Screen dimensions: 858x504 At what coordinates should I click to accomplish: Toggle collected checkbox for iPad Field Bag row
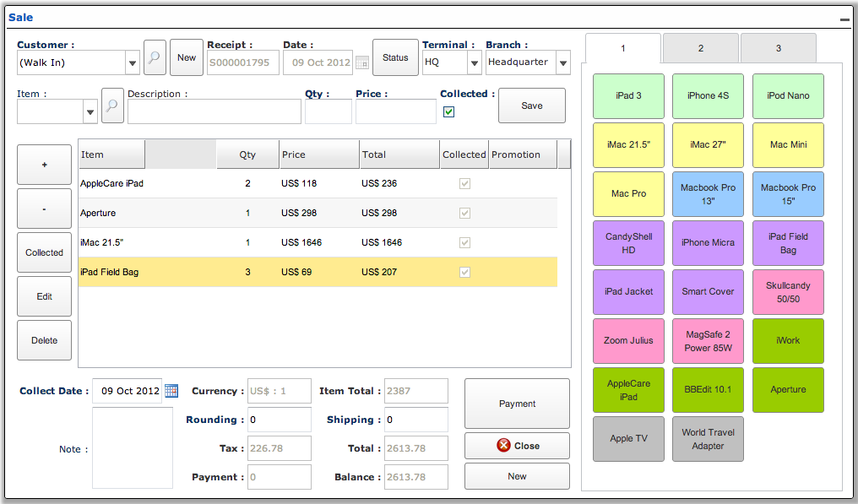[x=464, y=272]
